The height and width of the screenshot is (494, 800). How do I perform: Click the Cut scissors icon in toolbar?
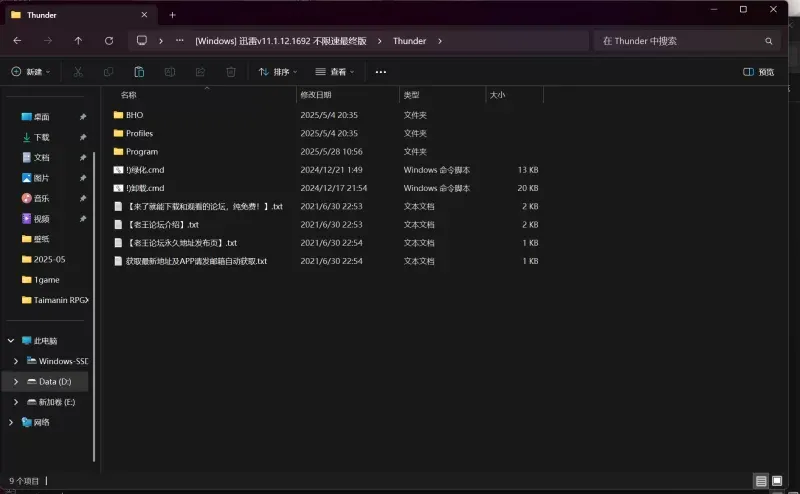tap(78, 72)
